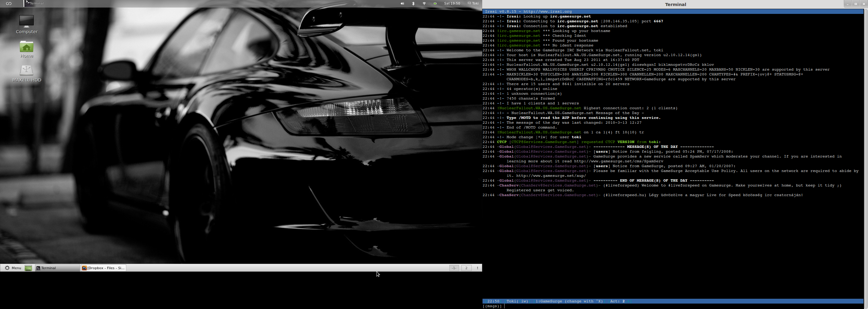
Task: Click the volume speaker icon
Action: point(402,3)
